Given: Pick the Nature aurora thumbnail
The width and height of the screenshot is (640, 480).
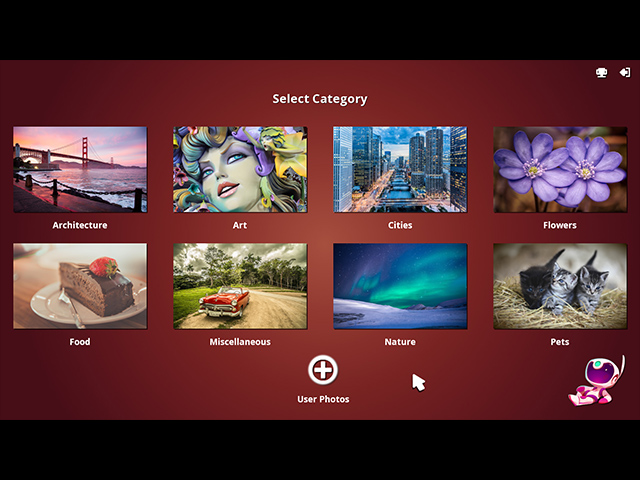Looking at the screenshot, I should coord(400,286).
